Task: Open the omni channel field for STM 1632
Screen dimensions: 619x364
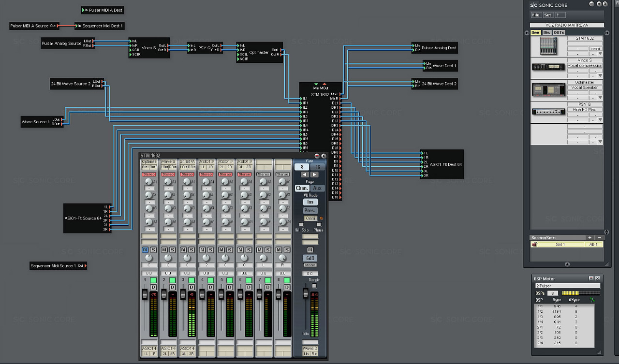Action: [x=595, y=49]
